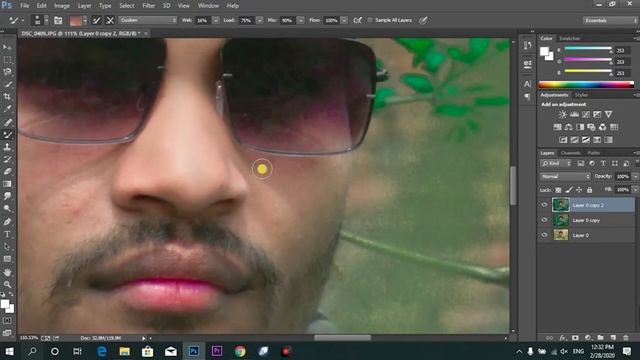Open the Normal blend mode dropdown
The image size is (640, 360).
point(565,176)
